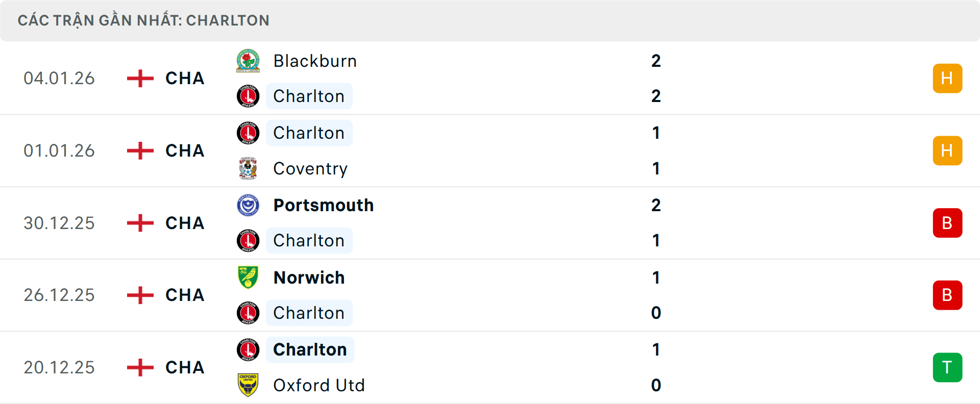This screenshot has width=980, height=404.
Task: Click England flag beside the 26.12.25 match
Action: pyautogui.click(x=140, y=295)
